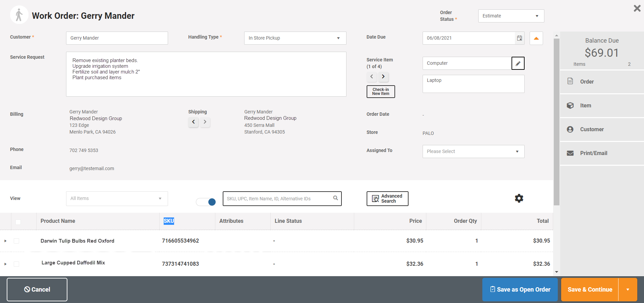Image resolution: width=644 pixels, height=303 pixels.
Task: Click the $69.01 balance due amount
Action: click(x=602, y=53)
